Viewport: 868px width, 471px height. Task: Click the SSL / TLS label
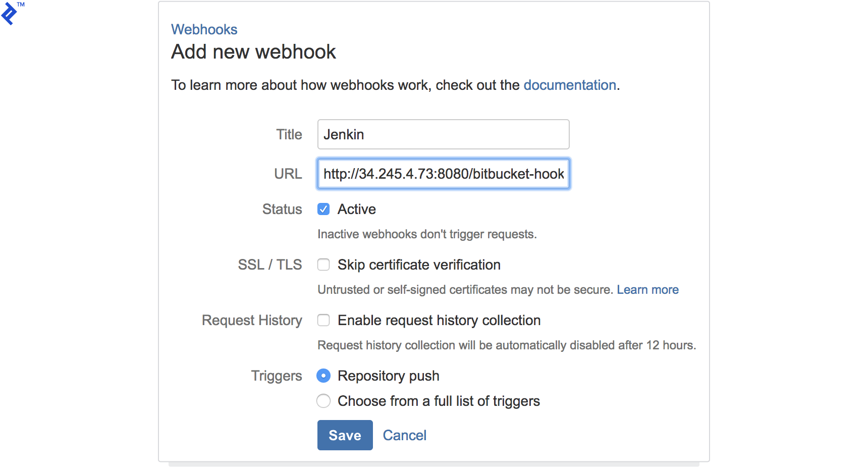[269, 264]
